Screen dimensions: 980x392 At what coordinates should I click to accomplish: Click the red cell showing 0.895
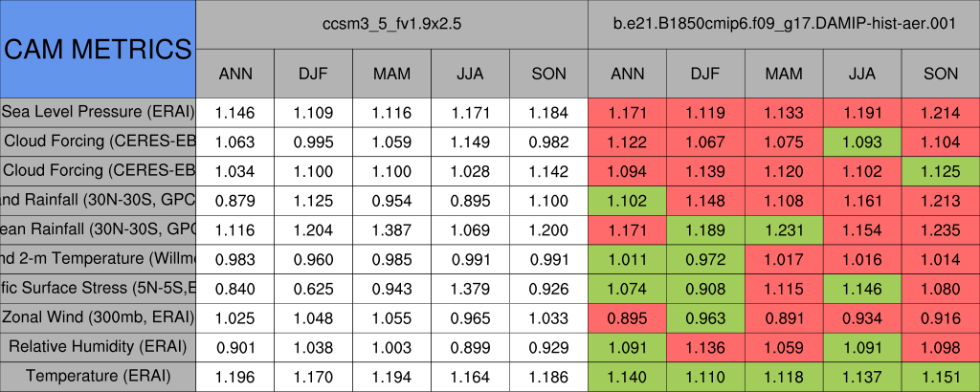tap(627, 316)
